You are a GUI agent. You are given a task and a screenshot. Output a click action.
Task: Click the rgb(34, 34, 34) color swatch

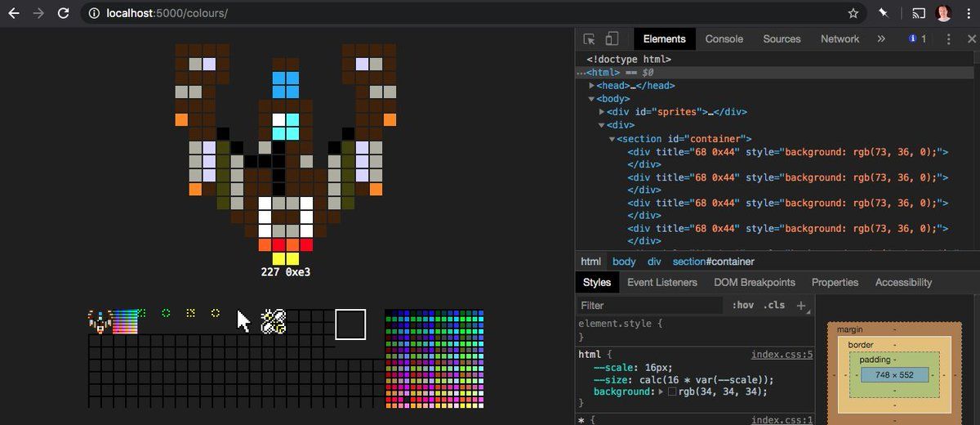(672, 392)
